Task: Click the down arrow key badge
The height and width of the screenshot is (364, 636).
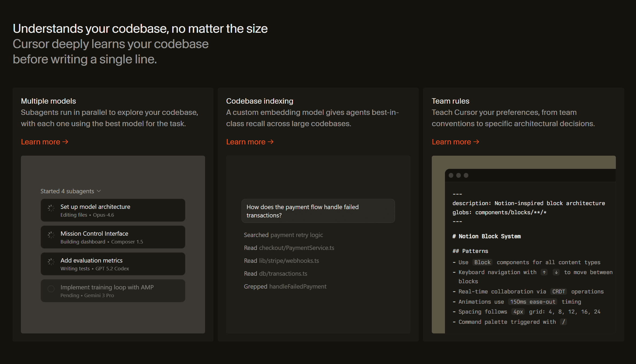Action: (x=556, y=272)
